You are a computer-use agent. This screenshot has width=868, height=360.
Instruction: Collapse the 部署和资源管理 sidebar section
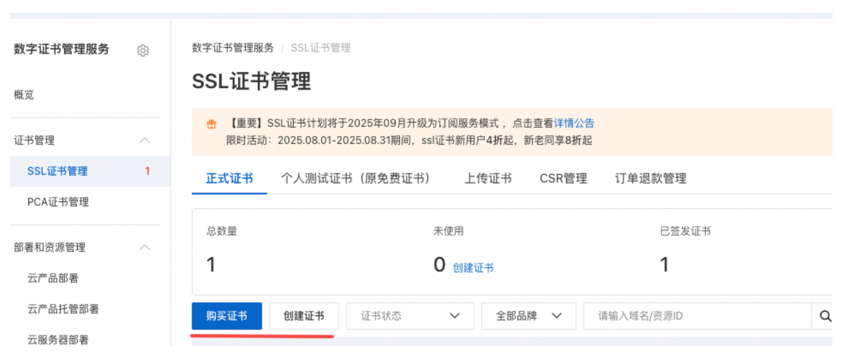tap(145, 247)
